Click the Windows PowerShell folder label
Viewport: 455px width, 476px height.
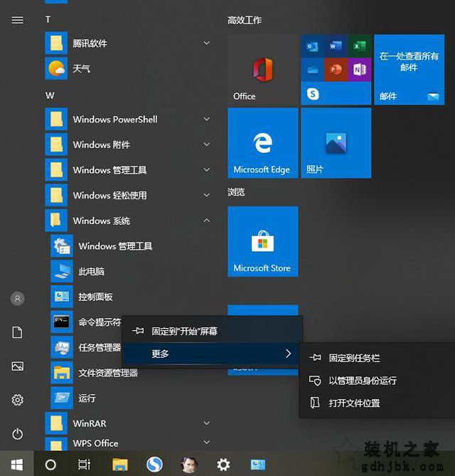click(115, 120)
